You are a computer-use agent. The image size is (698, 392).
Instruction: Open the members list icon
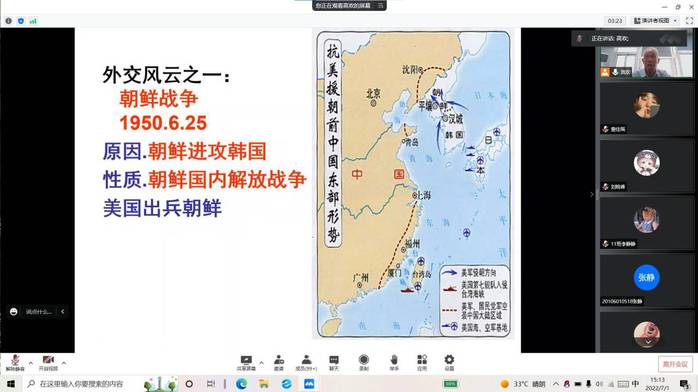306,363
